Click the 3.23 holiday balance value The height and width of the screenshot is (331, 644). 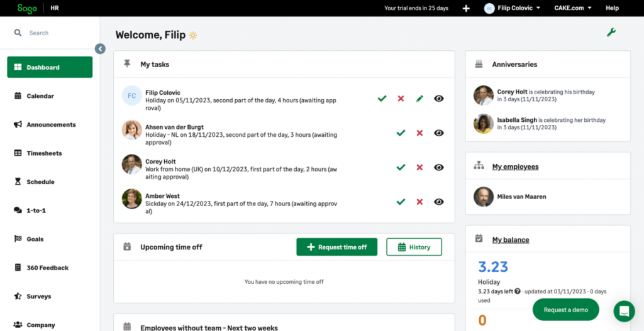click(x=493, y=267)
